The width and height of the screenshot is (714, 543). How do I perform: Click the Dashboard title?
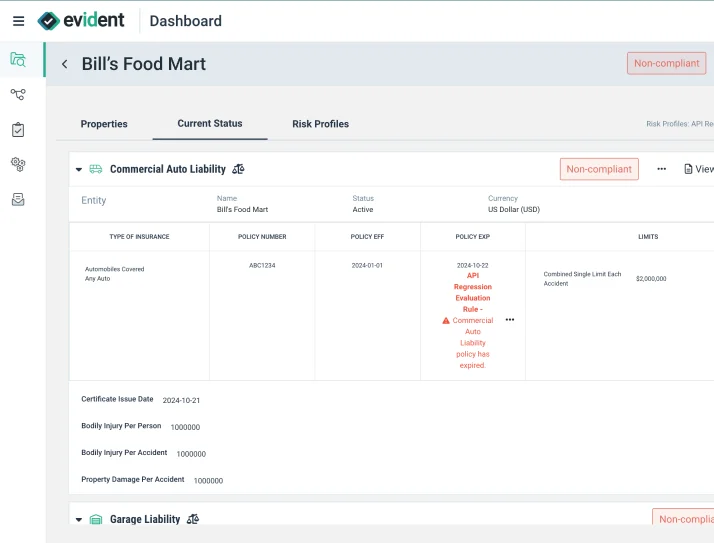[x=186, y=21]
